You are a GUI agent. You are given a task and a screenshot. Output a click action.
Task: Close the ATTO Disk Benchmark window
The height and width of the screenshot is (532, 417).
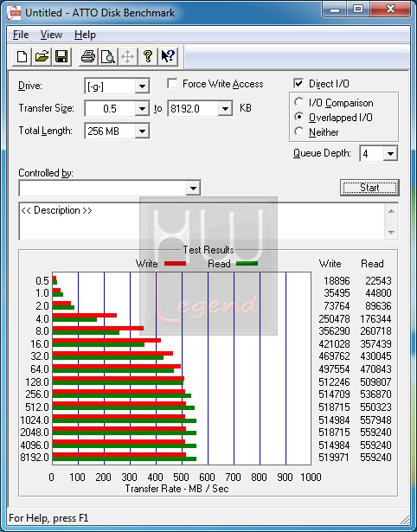click(x=390, y=10)
